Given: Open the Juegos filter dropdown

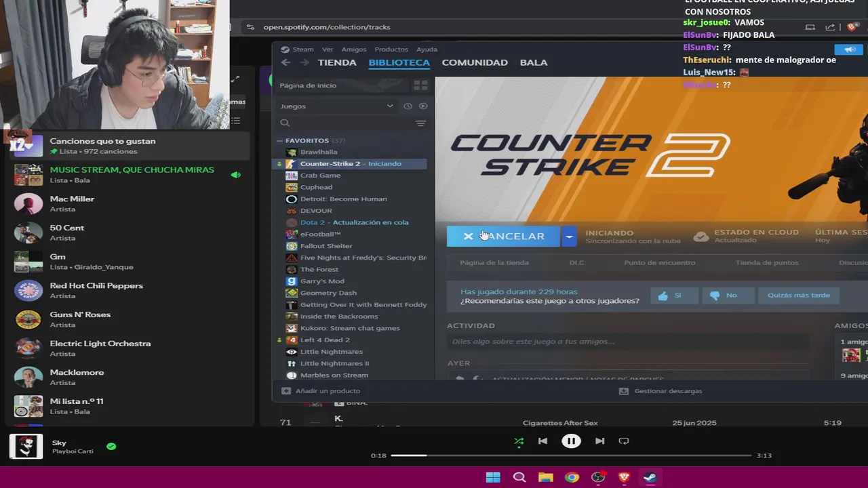Looking at the screenshot, I should click(x=336, y=106).
